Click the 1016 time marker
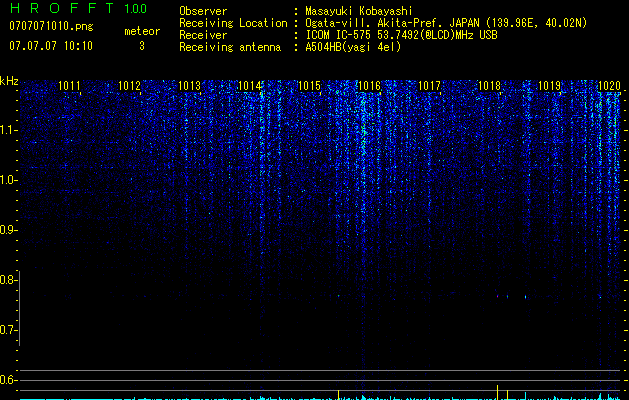 (x=369, y=86)
